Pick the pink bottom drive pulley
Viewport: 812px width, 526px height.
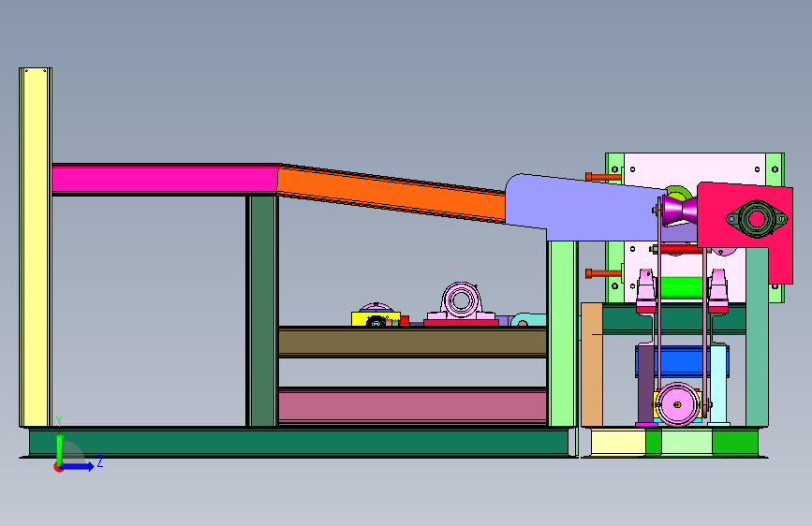pos(677,404)
